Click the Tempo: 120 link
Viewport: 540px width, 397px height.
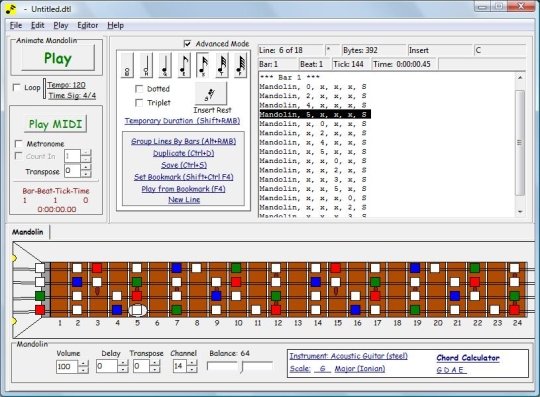coord(66,85)
